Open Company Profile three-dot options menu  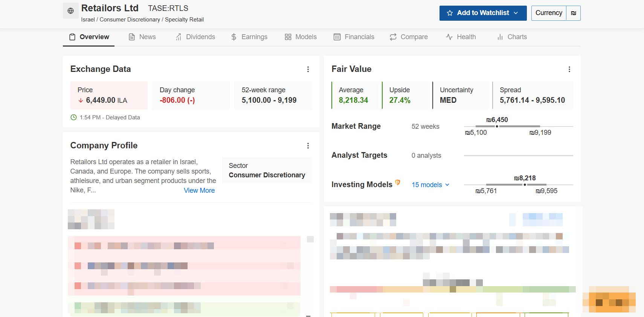pyautogui.click(x=308, y=146)
